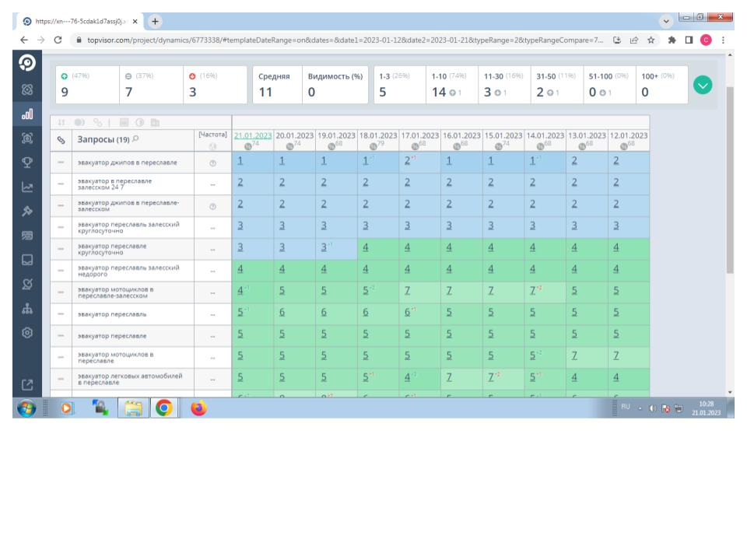747x560 pixels.
Task: Open the query эвакуатор в переславле залесском 24 7
Action: click(x=115, y=184)
